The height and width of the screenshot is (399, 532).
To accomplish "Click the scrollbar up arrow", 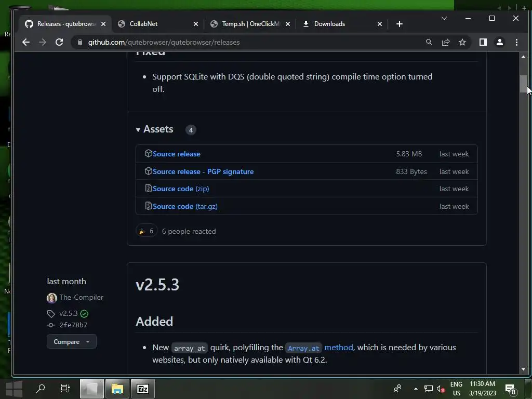I will [x=523, y=56].
